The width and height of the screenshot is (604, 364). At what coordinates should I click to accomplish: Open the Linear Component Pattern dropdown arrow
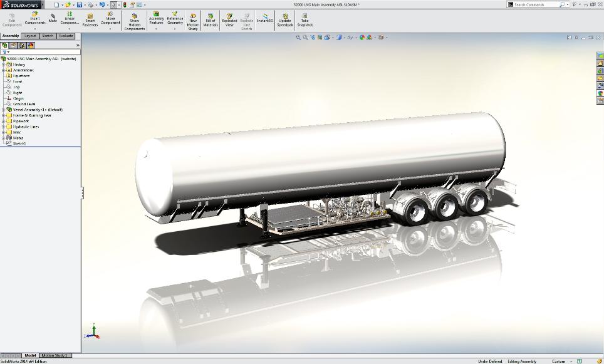pyautogui.click(x=70, y=28)
